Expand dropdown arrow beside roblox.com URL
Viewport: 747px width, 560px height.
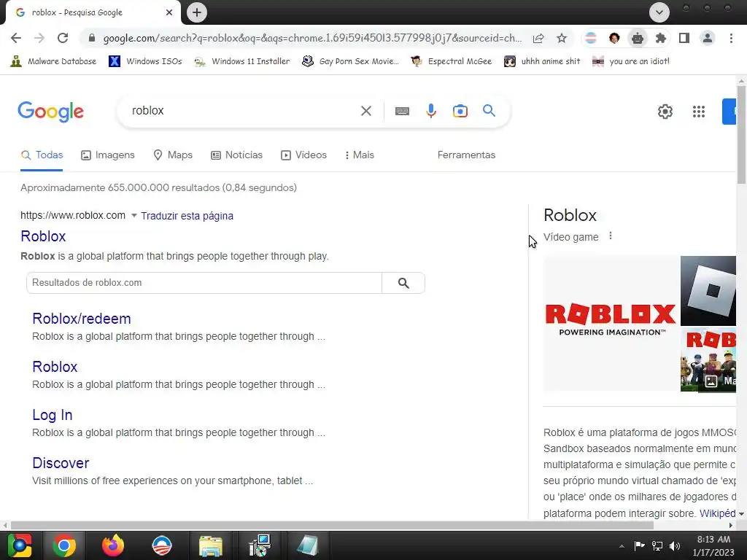pos(134,216)
